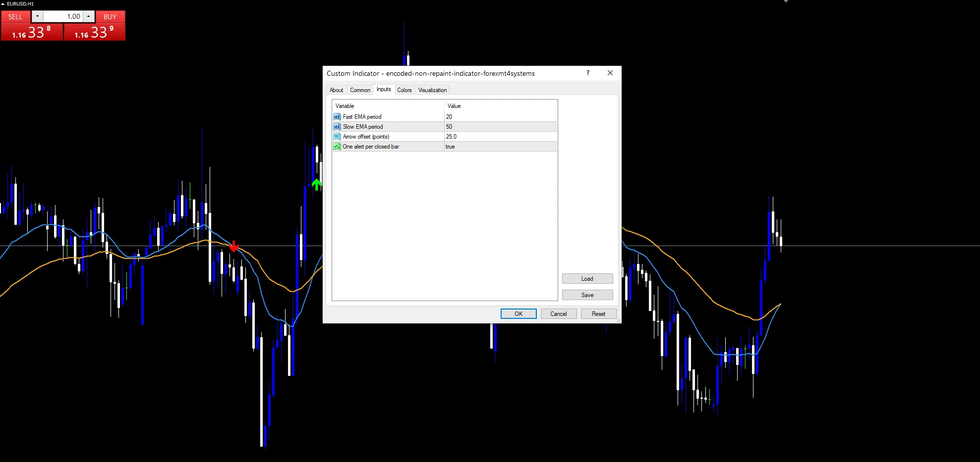
Task: Click the Fast EMA period integer icon
Action: tap(337, 117)
